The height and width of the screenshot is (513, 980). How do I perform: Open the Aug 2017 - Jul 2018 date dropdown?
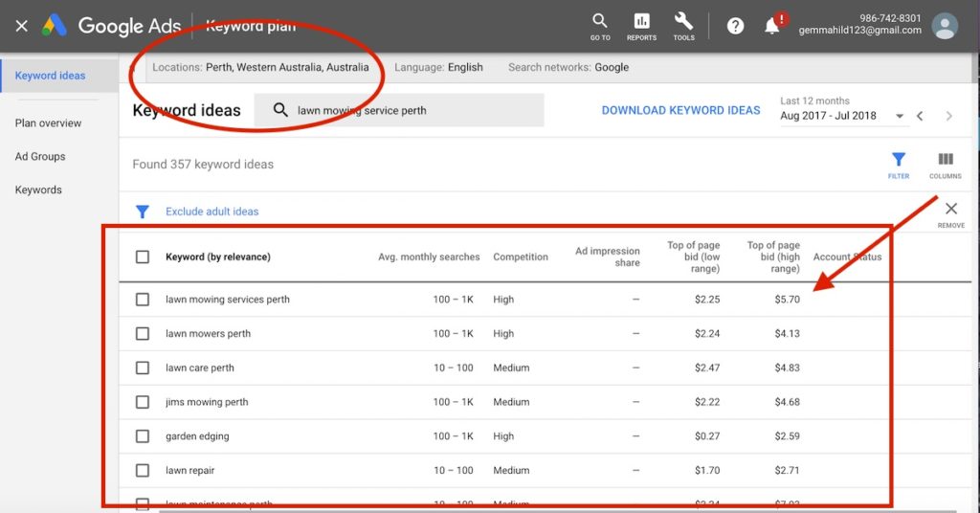point(842,116)
